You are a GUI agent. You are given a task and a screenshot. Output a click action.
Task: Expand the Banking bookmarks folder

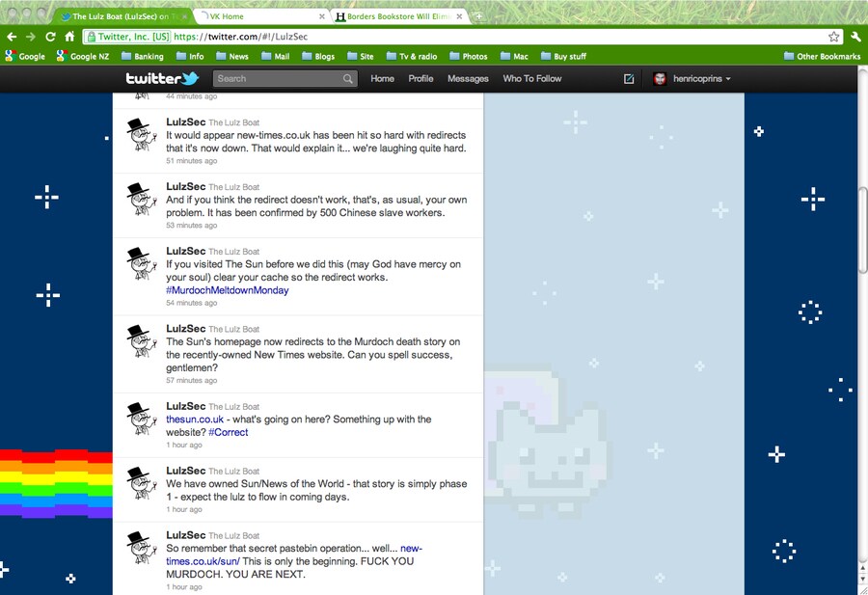143,56
